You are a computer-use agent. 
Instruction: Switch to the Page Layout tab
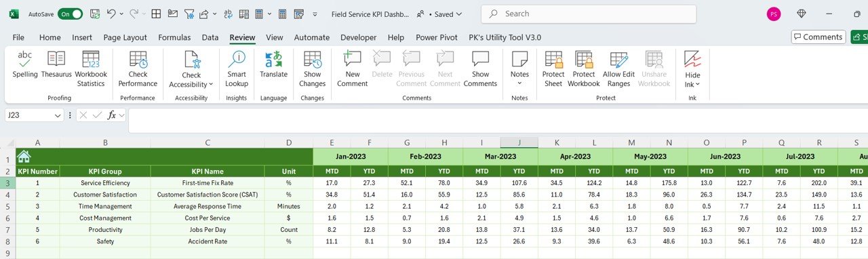125,38
